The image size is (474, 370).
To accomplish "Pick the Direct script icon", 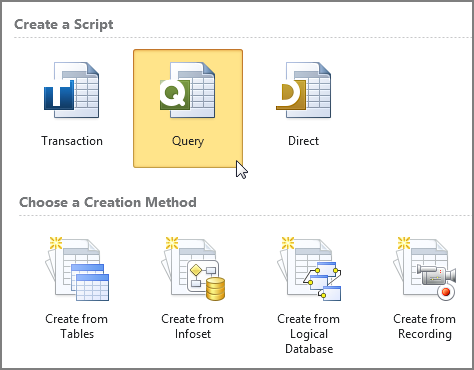I will click(x=304, y=90).
